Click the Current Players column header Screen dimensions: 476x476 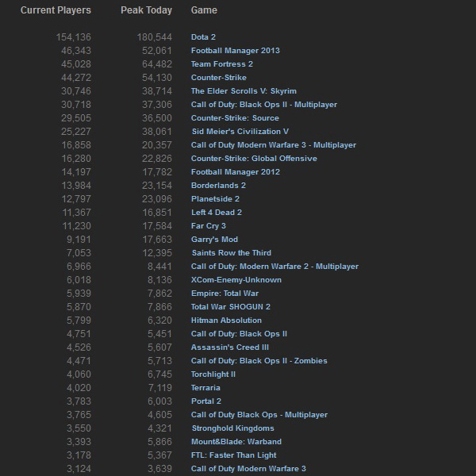click(56, 10)
